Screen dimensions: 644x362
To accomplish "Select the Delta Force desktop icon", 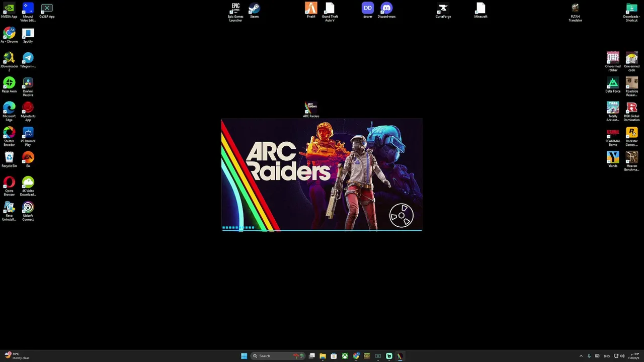I will click(613, 85).
